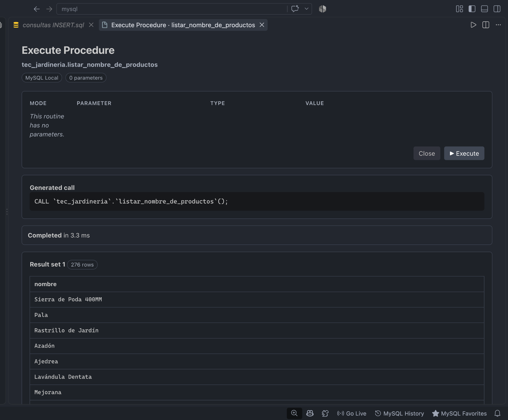The width and height of the screenshot is (508, 420).
Task: Toggle the bottom panel
Action: point(484,9)
